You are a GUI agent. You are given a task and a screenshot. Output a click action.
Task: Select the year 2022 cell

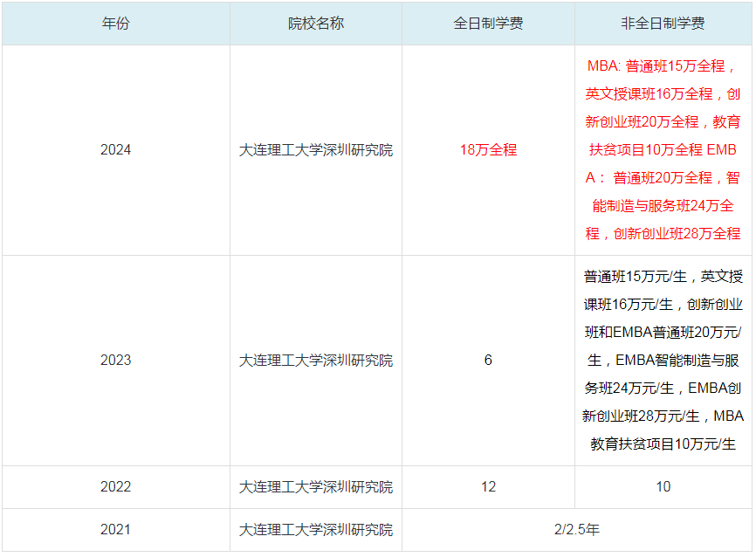coord(118,486)
